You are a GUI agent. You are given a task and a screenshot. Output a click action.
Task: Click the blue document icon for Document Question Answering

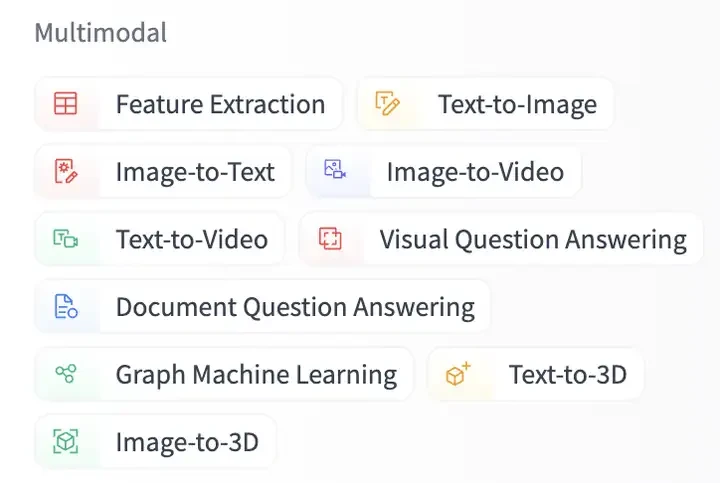coord(66,306)
